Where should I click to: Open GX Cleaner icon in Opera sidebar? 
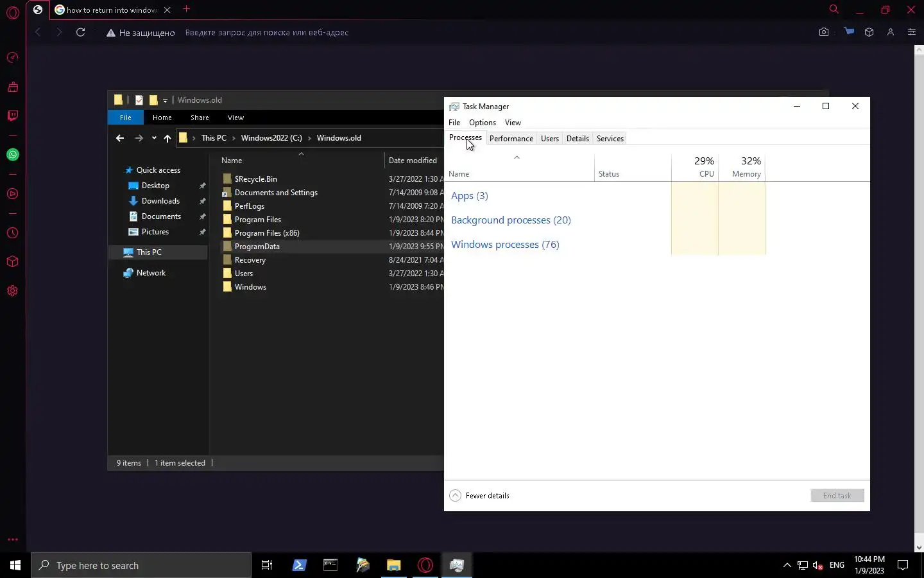pyautogui.click(x=12, y=87)
